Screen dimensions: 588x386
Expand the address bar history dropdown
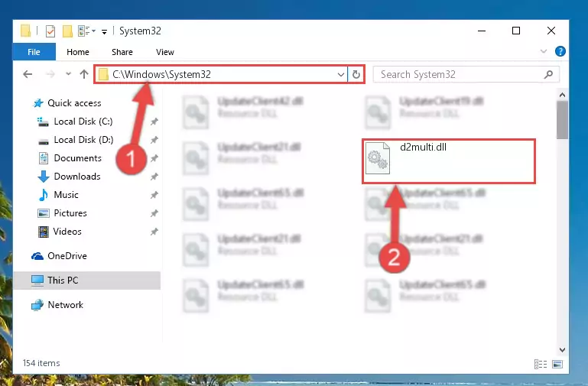[341, 74]
